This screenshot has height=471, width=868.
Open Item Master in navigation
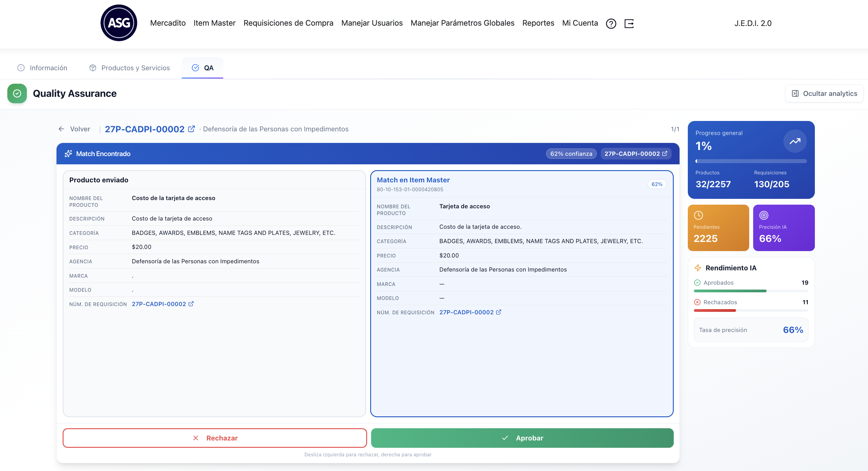point(214,23)
